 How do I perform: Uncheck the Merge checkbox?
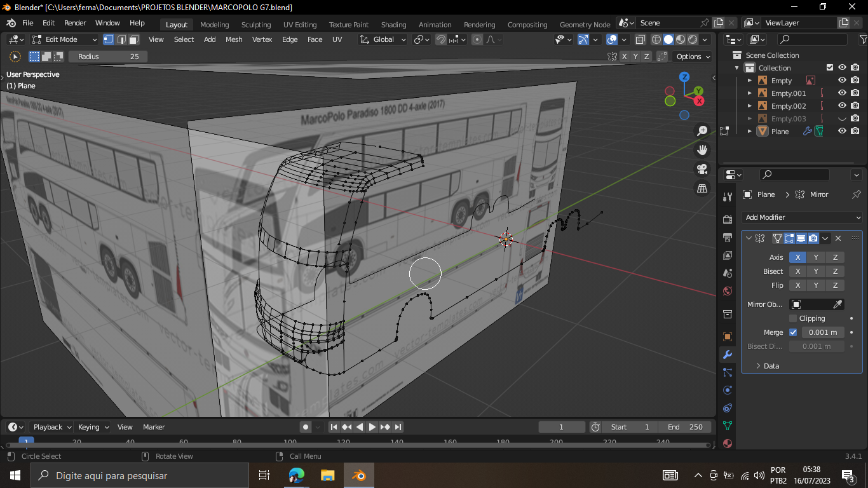(793, 332)
